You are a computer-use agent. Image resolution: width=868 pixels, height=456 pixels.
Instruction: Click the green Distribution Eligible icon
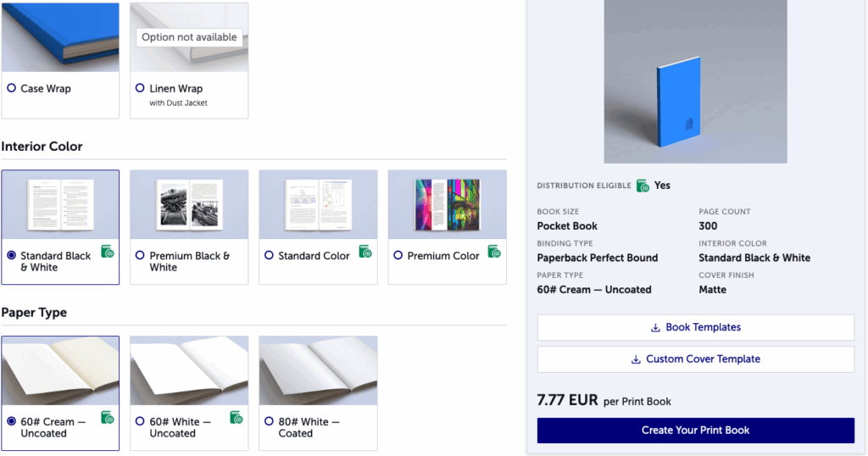click(643, 186)
